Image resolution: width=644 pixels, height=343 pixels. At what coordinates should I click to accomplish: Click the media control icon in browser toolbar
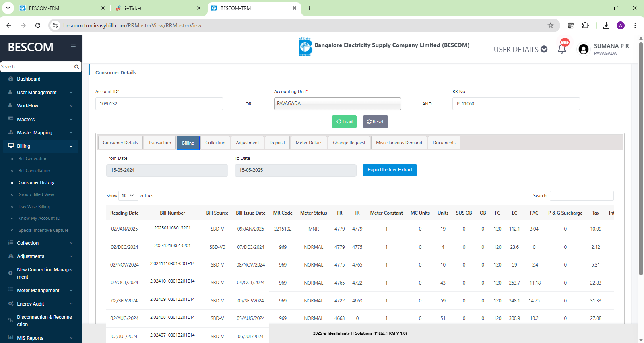[x=571, y=25]
